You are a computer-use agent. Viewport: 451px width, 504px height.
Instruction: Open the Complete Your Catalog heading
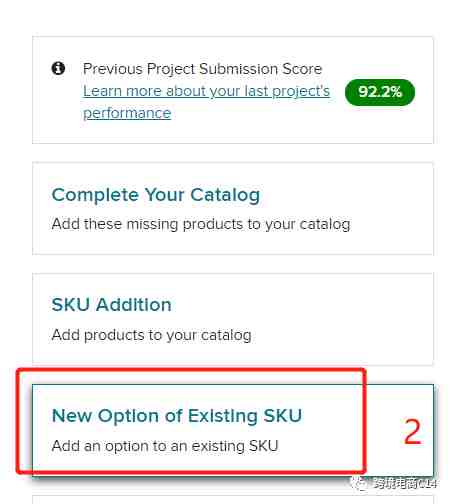[x=156, y=195]
